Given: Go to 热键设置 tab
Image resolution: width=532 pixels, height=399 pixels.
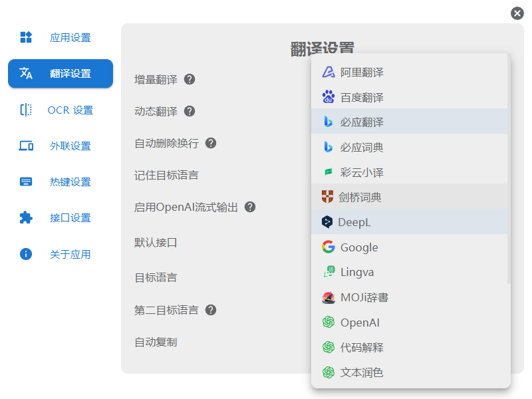Looking at the screenshot, I should 61,182.
